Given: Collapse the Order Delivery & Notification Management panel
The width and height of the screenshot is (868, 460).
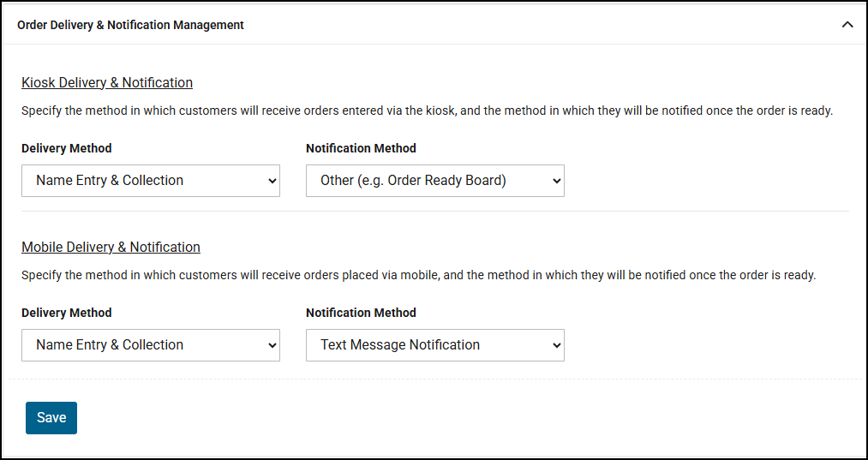Looking at the screenshot, I should 847,25.
